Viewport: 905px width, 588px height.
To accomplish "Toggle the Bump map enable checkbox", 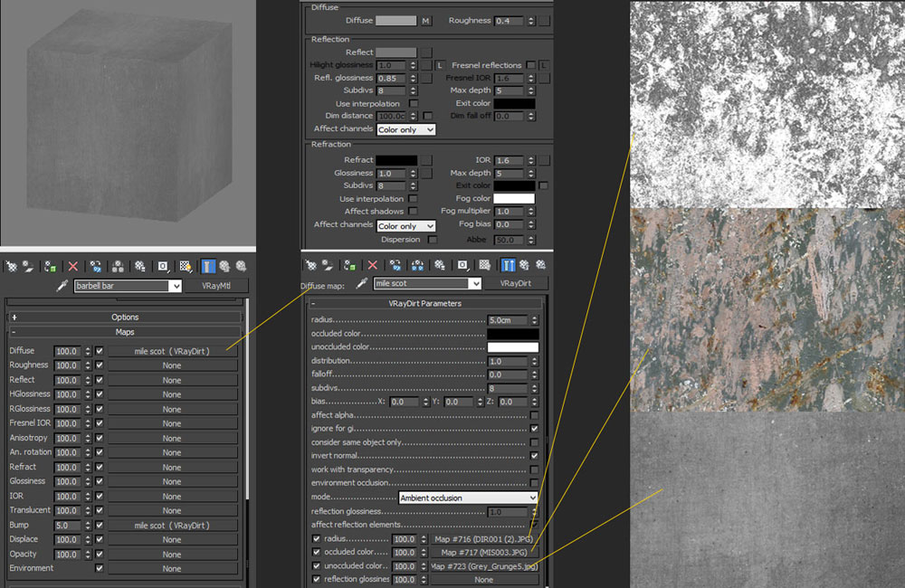I will point(100,525).
